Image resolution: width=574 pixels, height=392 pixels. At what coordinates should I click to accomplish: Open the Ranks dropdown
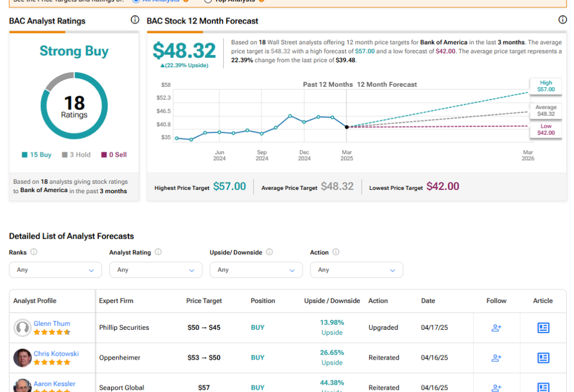pyautogui.click(x=55, y=270)
